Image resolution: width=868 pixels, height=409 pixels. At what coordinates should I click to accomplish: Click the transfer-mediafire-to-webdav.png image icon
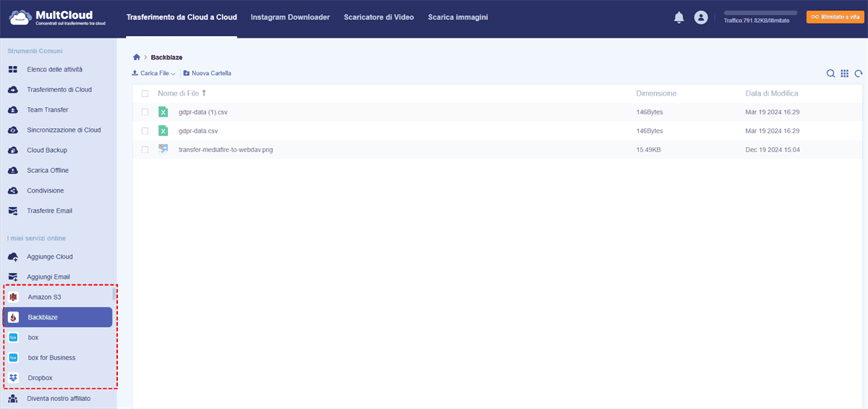pos(163,150)
